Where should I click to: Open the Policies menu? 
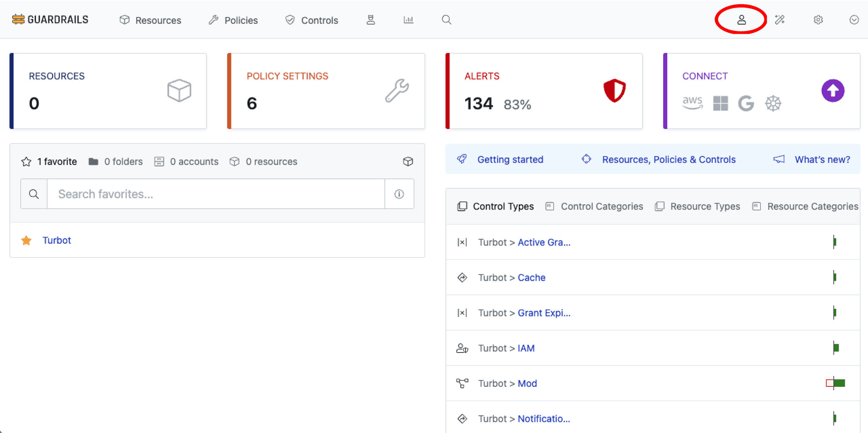coord(233,20)
